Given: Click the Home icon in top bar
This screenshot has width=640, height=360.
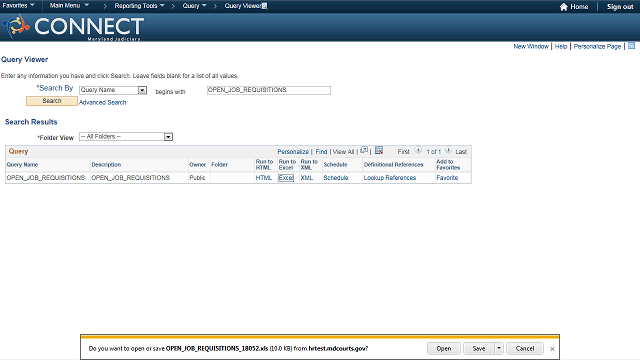Looking at the screenshot, I should [x=564, y=7].
